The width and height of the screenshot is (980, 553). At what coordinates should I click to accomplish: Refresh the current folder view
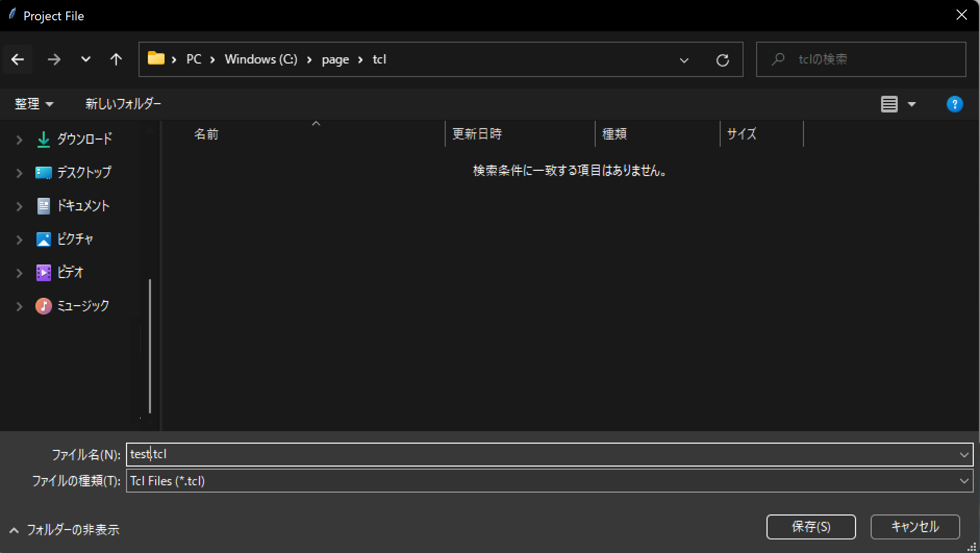[x=722, y=60]
